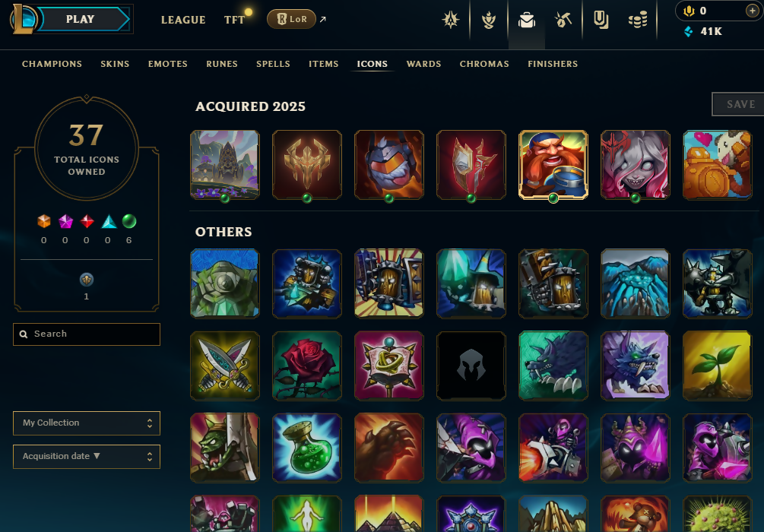Select the green sprout seedling icon
The height and width of the screenshot is (532, 764).
click(x=717, y=366)
